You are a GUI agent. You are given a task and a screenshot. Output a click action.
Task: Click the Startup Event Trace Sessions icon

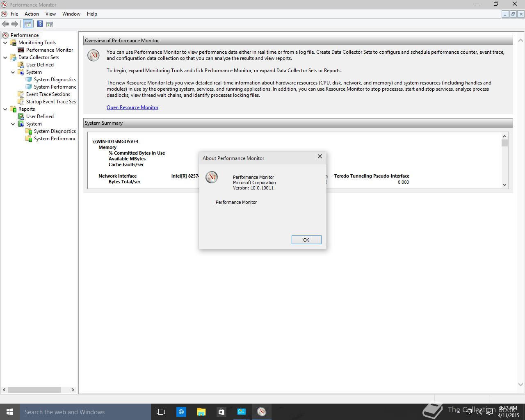[x=21, y=102]
